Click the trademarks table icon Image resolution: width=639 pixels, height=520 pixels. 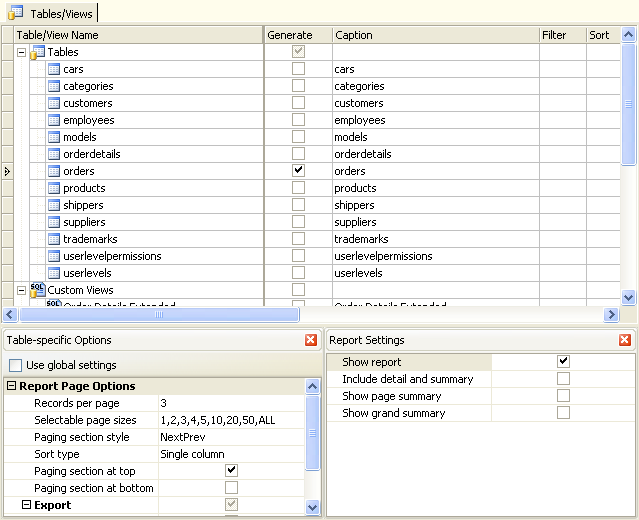click(54, 239)
